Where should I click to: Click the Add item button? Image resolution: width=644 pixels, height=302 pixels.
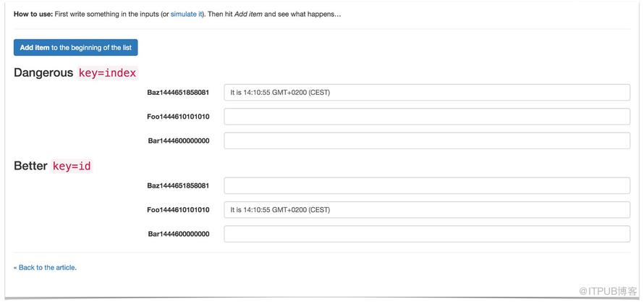point(75,48)
